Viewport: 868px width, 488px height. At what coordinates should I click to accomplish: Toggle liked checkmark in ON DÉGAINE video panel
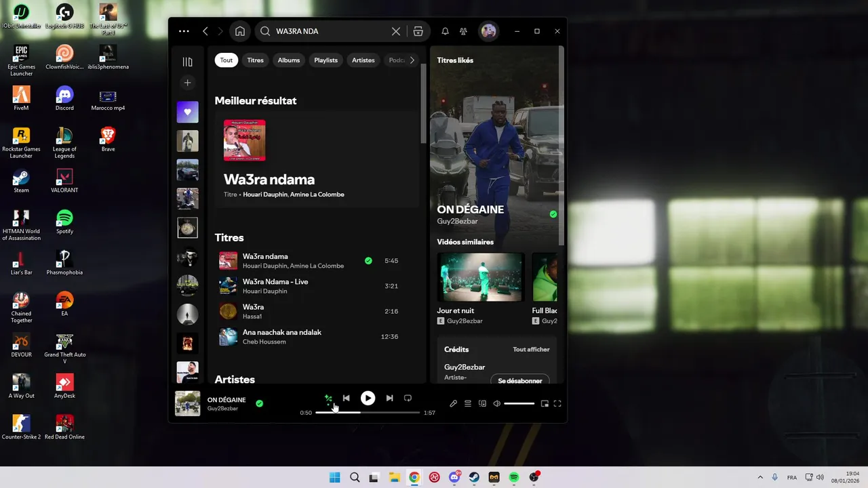tap(553, 214)
